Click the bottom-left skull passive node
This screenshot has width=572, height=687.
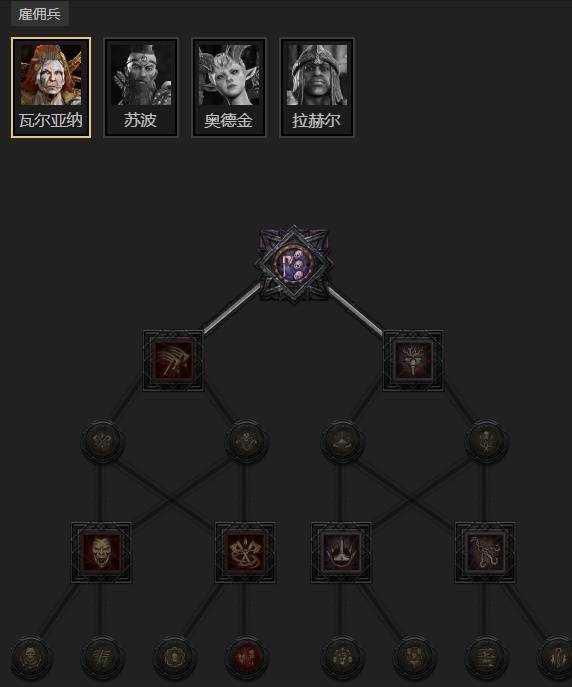pyautogui.click(x=30, y=657)
